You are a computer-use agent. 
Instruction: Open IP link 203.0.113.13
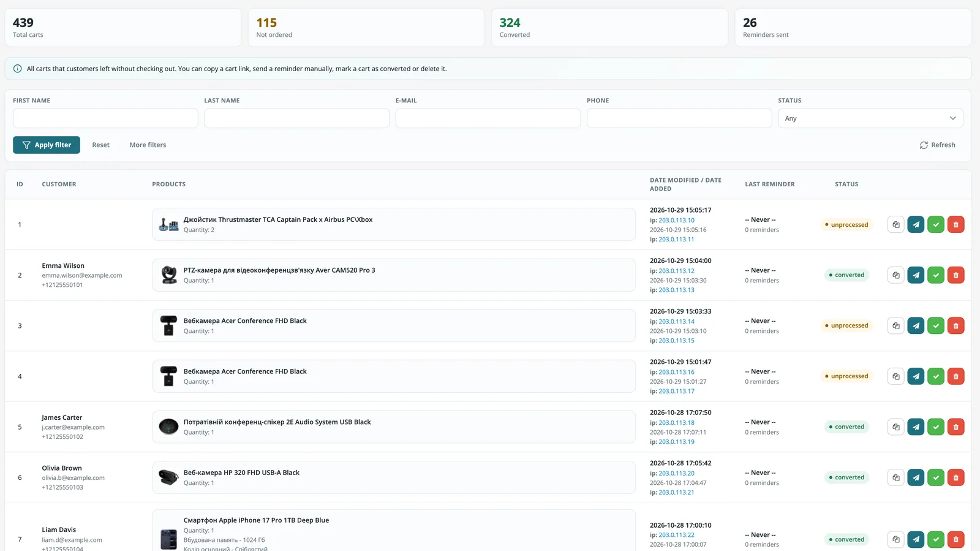click(676, 290)
